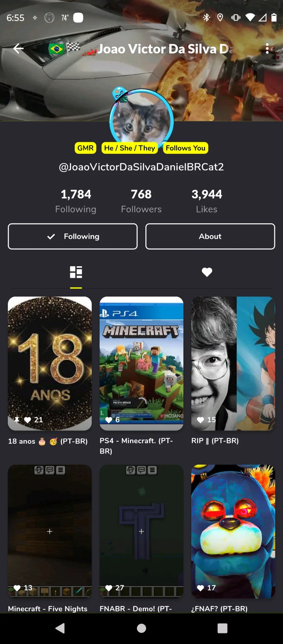View the 1,784 Following list
The image size is (283, 644).
pyautogui.click(x=76, y=201)
